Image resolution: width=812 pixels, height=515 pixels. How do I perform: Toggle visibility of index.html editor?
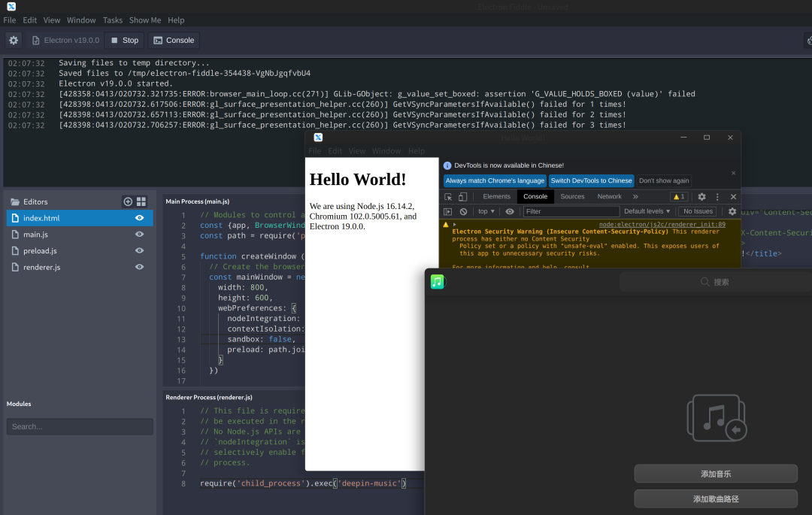click(139, 218)
